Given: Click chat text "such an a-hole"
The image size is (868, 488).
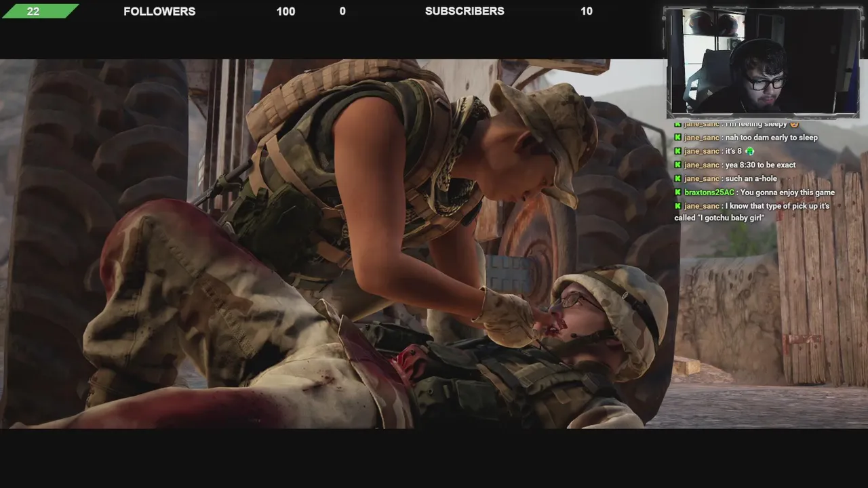Looking at the screenshot, I should pos(751,179).
